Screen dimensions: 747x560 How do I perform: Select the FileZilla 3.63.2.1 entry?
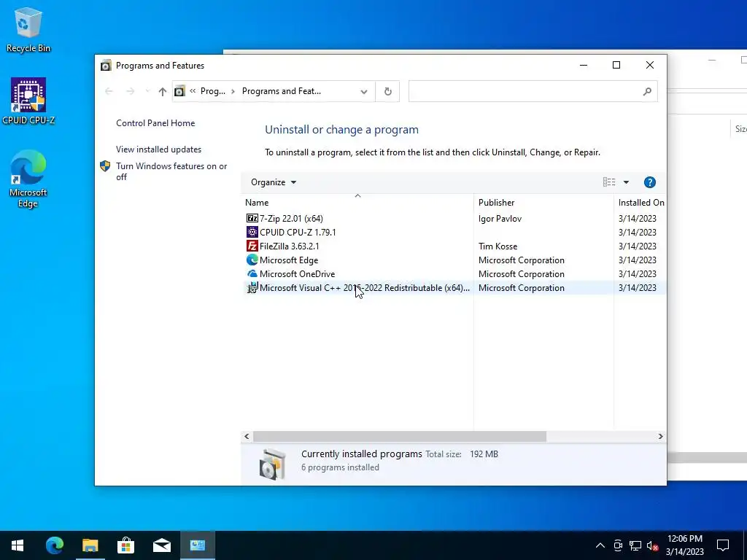454,246
